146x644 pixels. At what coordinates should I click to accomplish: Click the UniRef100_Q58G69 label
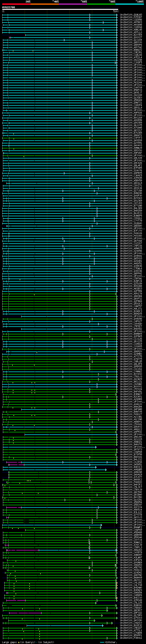point(131,100)
